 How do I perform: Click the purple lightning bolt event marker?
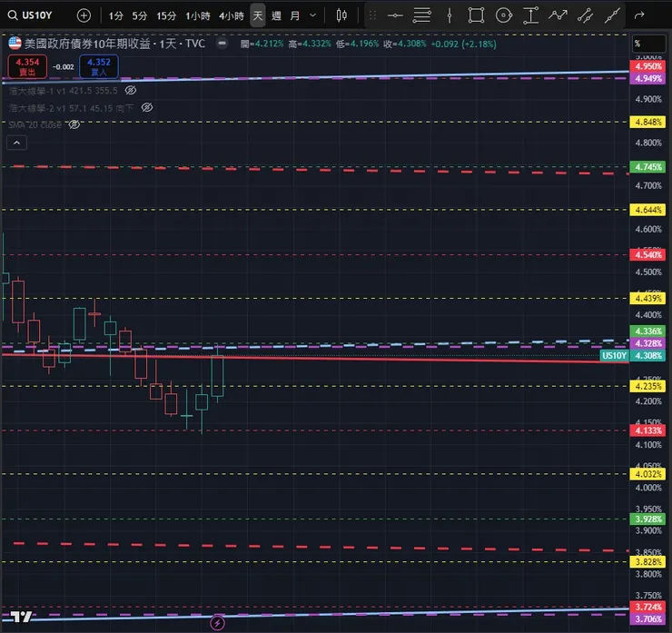(217, 623)
